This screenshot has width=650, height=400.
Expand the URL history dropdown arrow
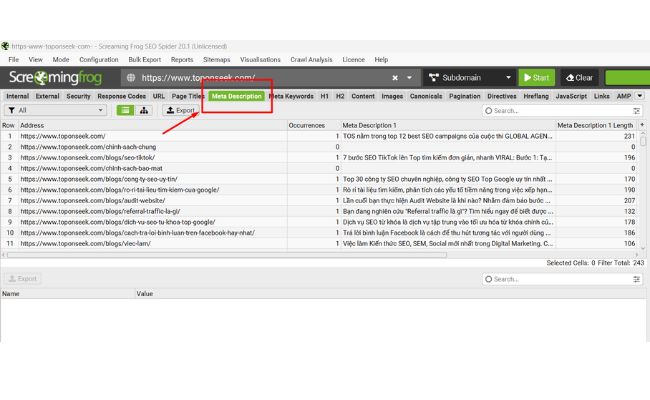click(x=409, y=77)
